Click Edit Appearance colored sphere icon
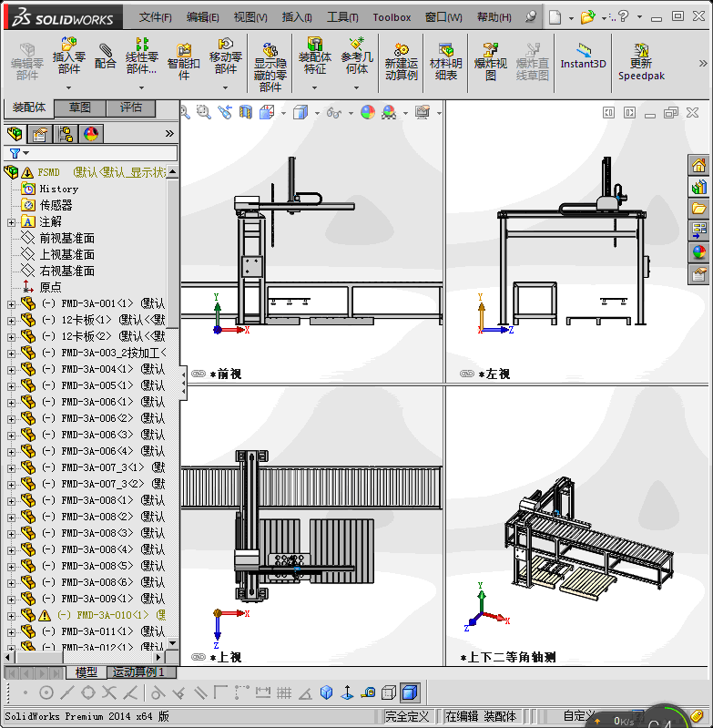 367,112
